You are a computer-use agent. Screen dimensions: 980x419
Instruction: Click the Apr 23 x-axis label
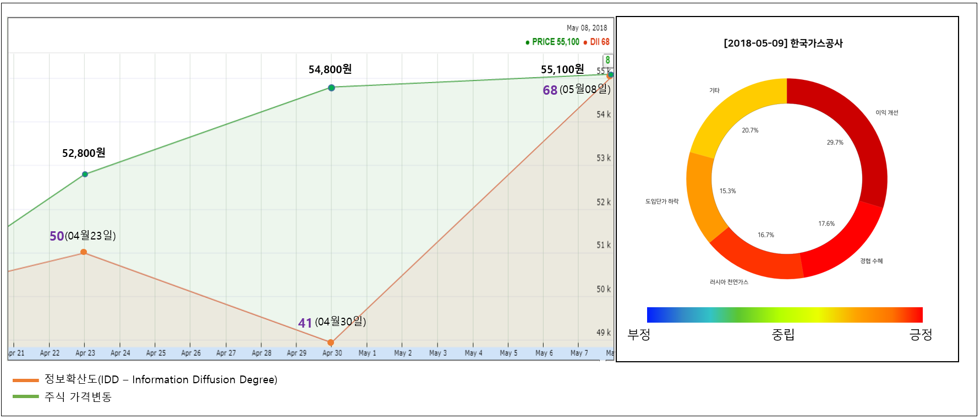click(x=85, y=353)
